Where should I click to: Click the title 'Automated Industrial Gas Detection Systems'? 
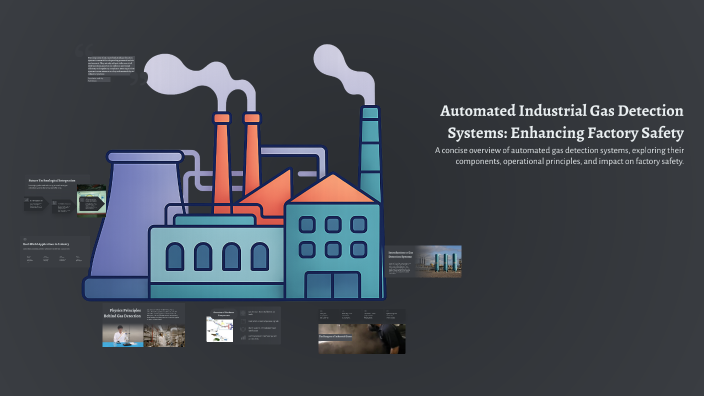pos(562,122)
